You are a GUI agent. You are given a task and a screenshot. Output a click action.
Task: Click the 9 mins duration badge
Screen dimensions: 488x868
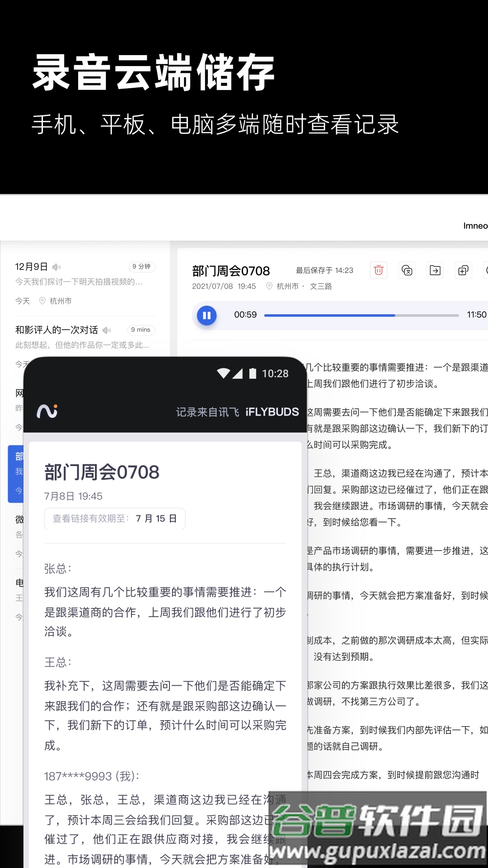pyautogui.click(x=141, y=330)
